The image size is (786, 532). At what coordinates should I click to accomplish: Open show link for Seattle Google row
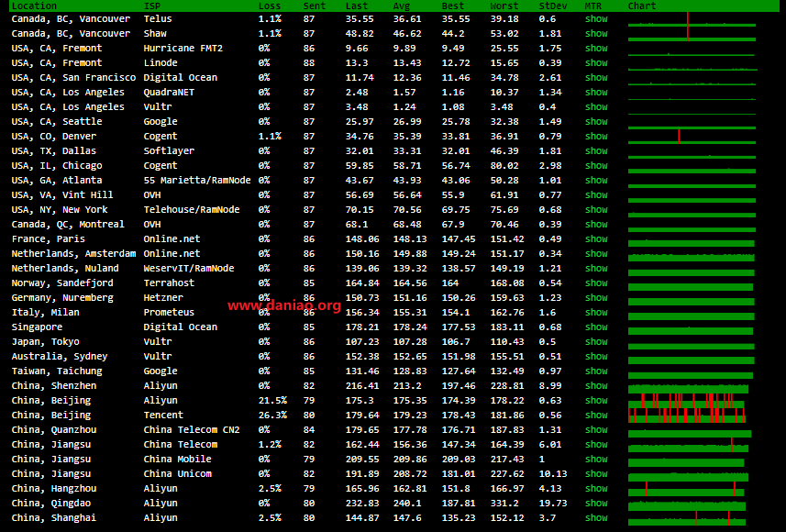coord(596,121)
